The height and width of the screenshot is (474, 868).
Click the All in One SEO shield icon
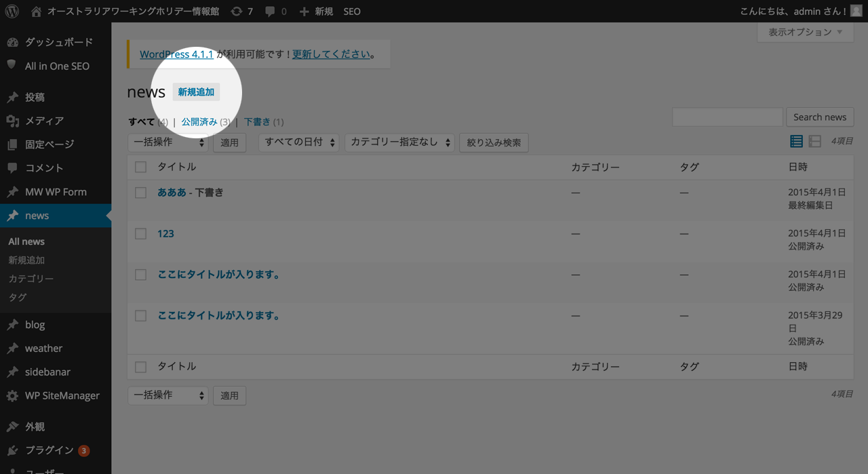click(12, 65)
